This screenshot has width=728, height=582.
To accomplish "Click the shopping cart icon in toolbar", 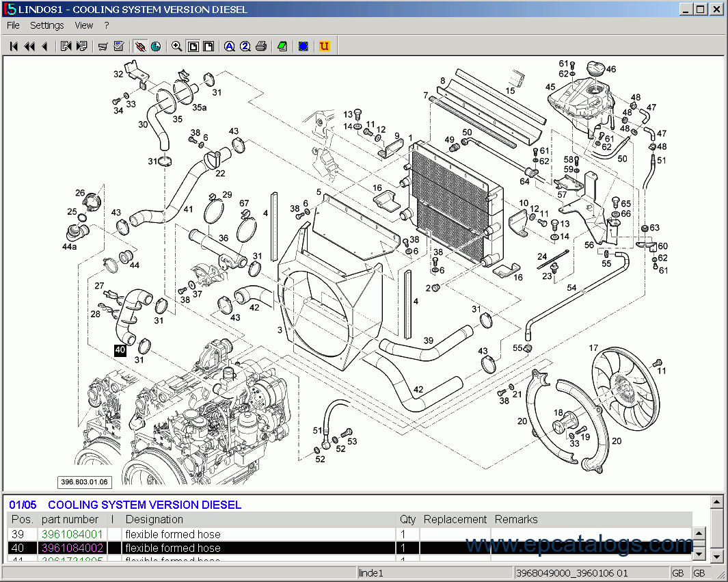I will [x=103, y=47].
